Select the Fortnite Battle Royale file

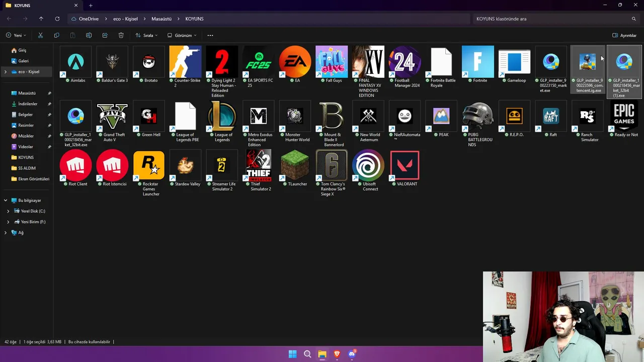pos(441,62)
